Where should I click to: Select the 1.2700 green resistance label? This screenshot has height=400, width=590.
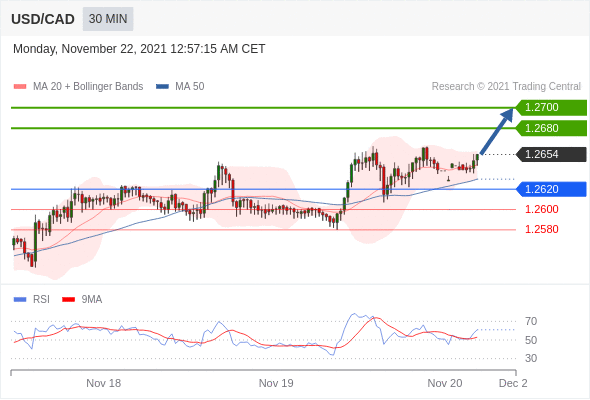(x=551, y=108)
